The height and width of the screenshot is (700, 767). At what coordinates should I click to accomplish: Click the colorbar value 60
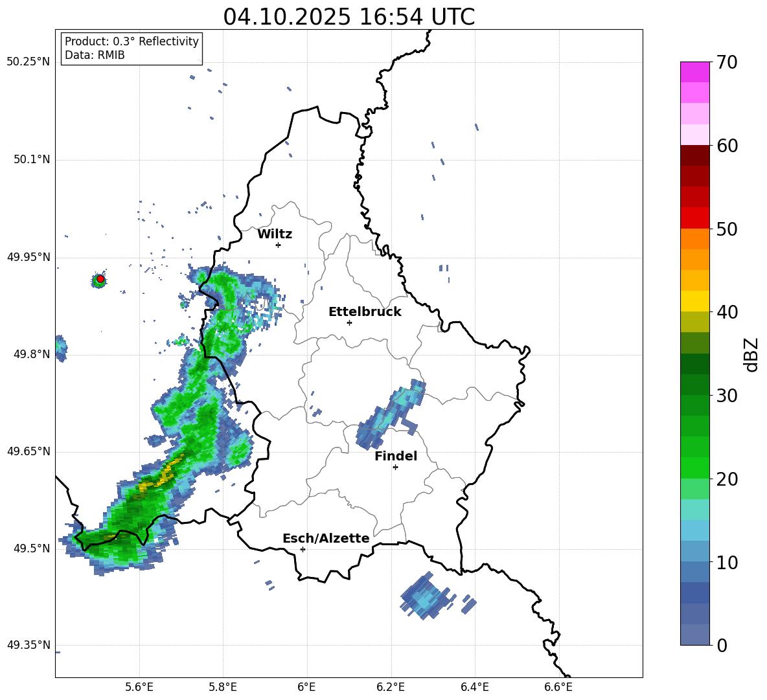click(x=727, y=146)
